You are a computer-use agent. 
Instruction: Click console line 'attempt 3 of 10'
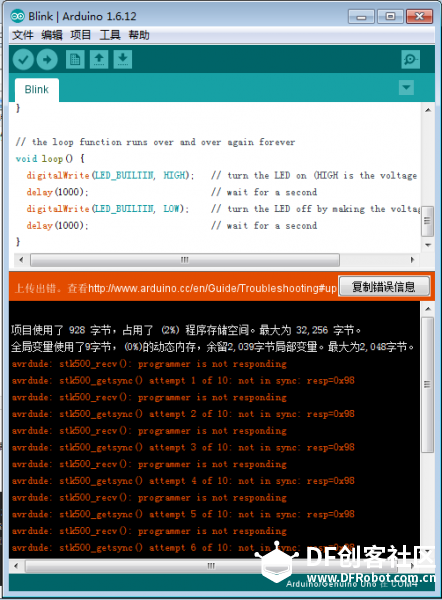(x=183, y=447)
